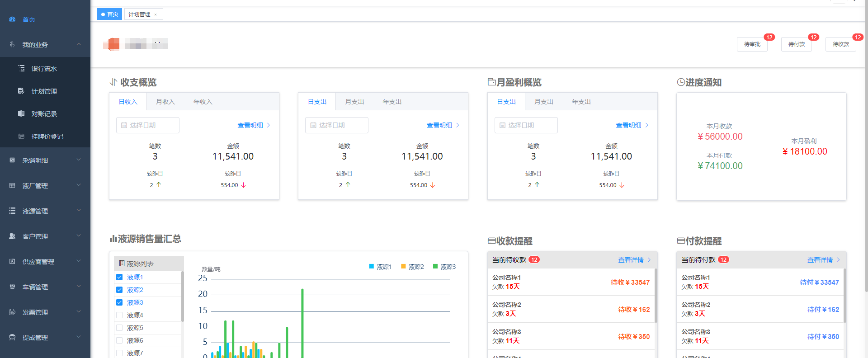
Task: Click the 月盈利概览 folder icon
Action: pyautogui.click(x=492, y=82)
